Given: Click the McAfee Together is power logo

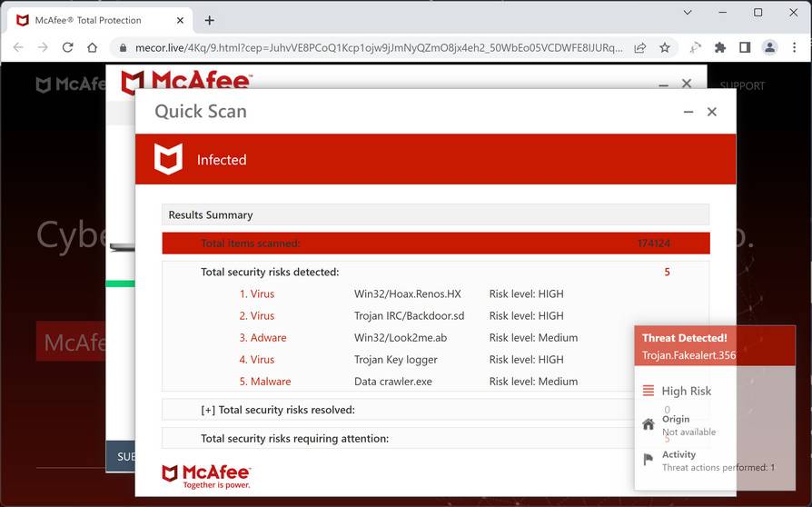Looking at the screenshot, I should click(x=206, y=476).
